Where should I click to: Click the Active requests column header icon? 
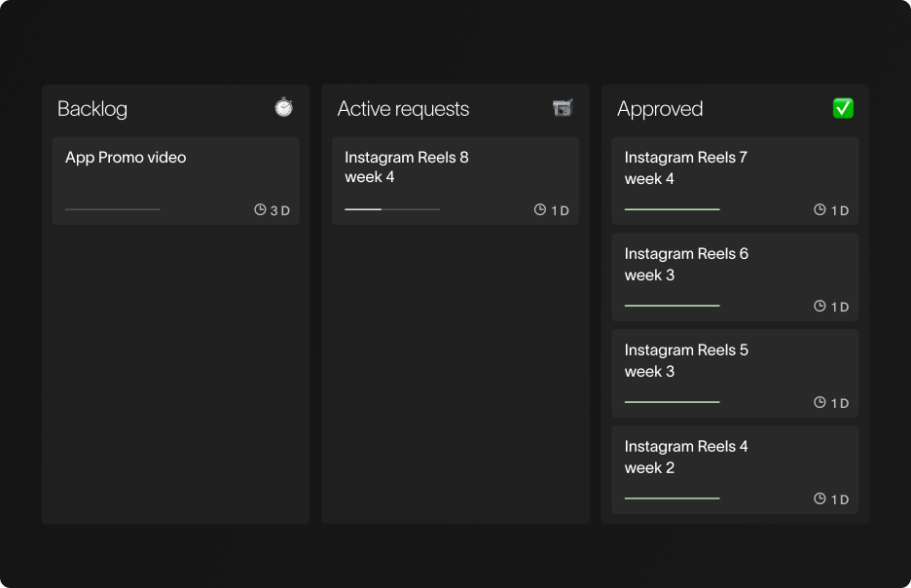(563, 108)
